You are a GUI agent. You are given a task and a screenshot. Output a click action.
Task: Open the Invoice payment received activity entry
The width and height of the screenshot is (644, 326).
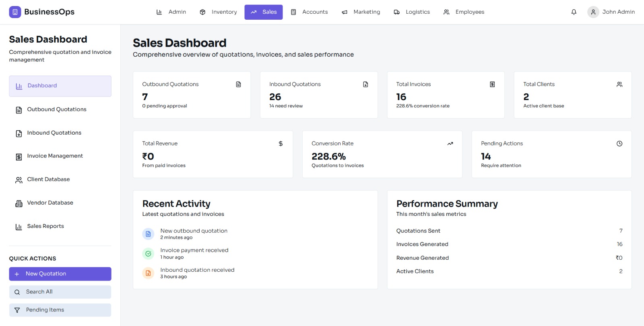coord(194,253)
